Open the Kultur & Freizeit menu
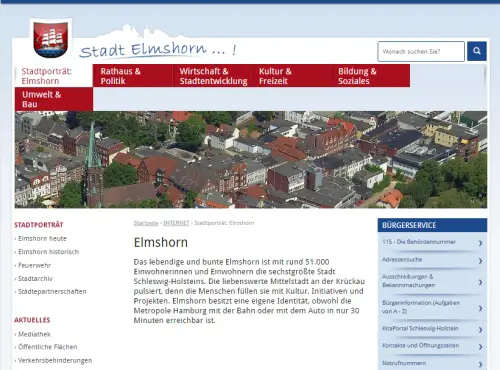Viewport: 500px width, 370px height. tap(291, 76)
